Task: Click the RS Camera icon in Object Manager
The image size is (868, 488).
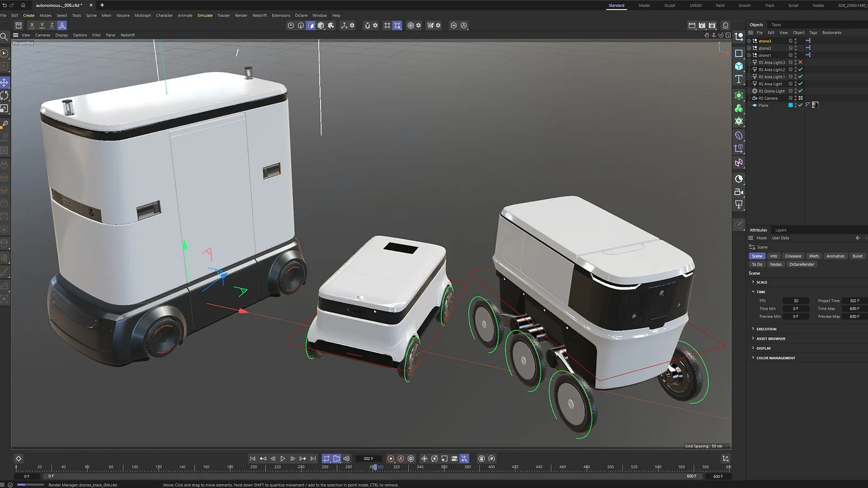Action: (x=755, y=98)
